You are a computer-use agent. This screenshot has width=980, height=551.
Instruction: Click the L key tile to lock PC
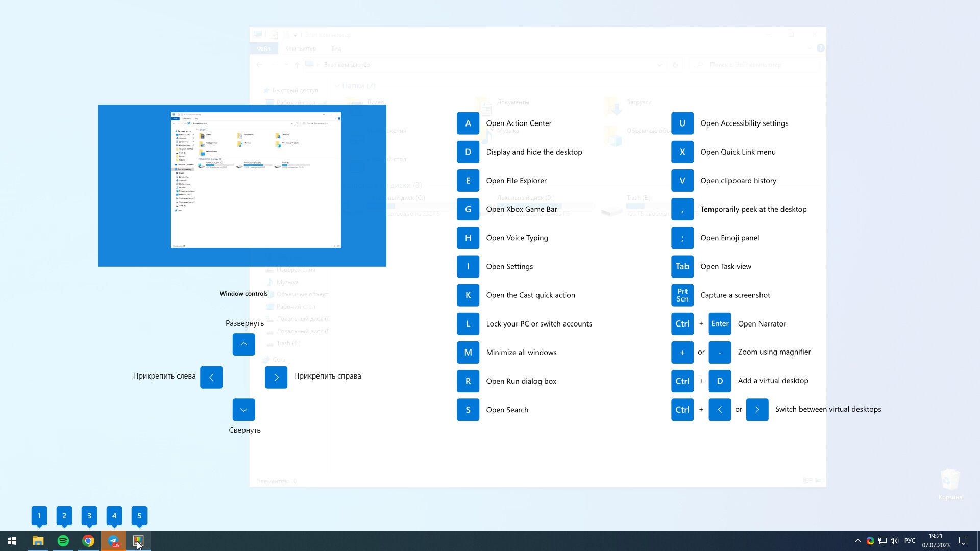(468, 323)
